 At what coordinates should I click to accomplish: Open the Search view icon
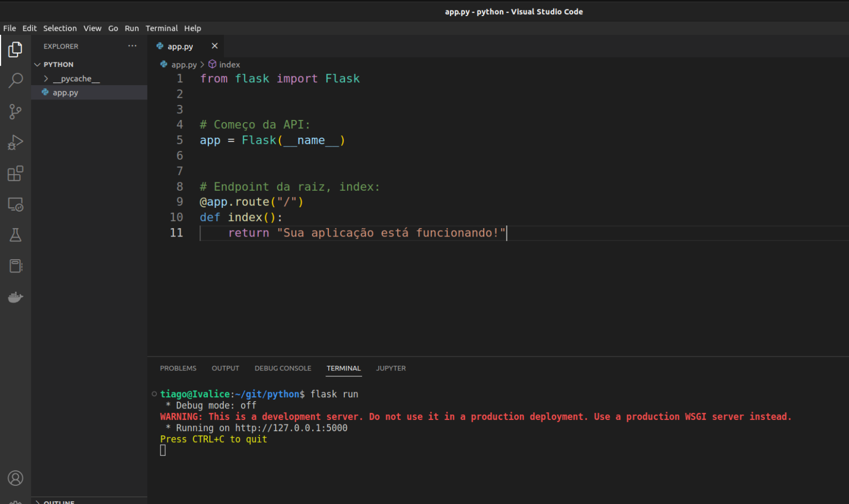click(15, 81)
